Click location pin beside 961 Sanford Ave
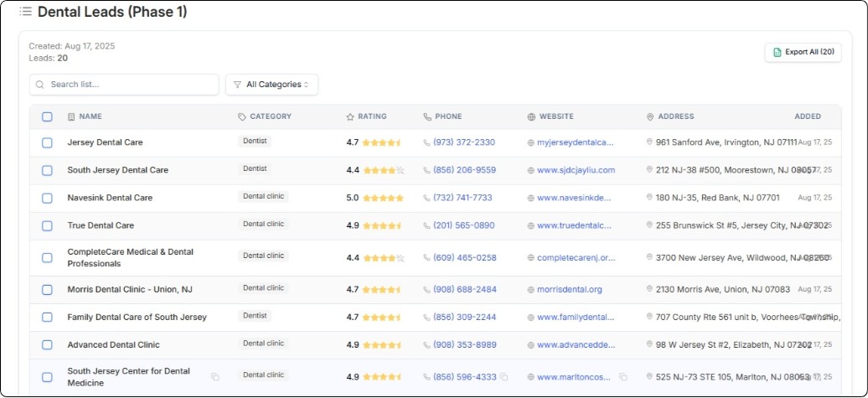The width and height of the screenshot is (868, 398). click(x=649, y=142)
